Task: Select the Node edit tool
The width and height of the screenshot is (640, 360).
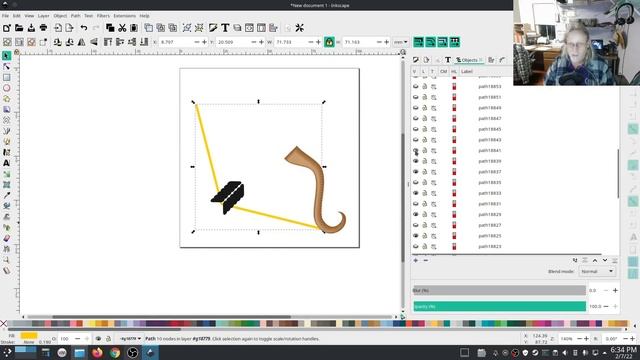Action: tap(7, 67)
